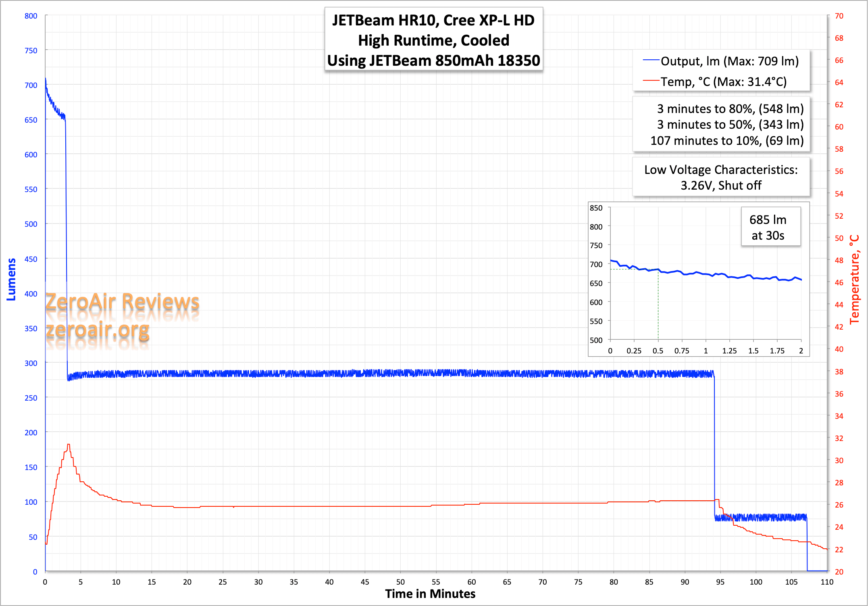Click the chart title box

(x=433, y=40)
